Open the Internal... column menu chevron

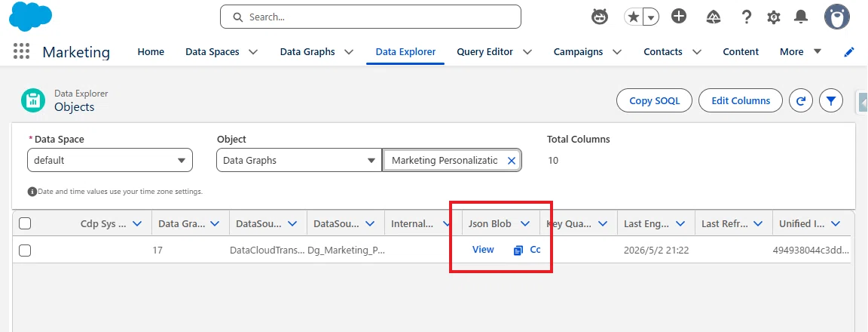coord(446,224)
